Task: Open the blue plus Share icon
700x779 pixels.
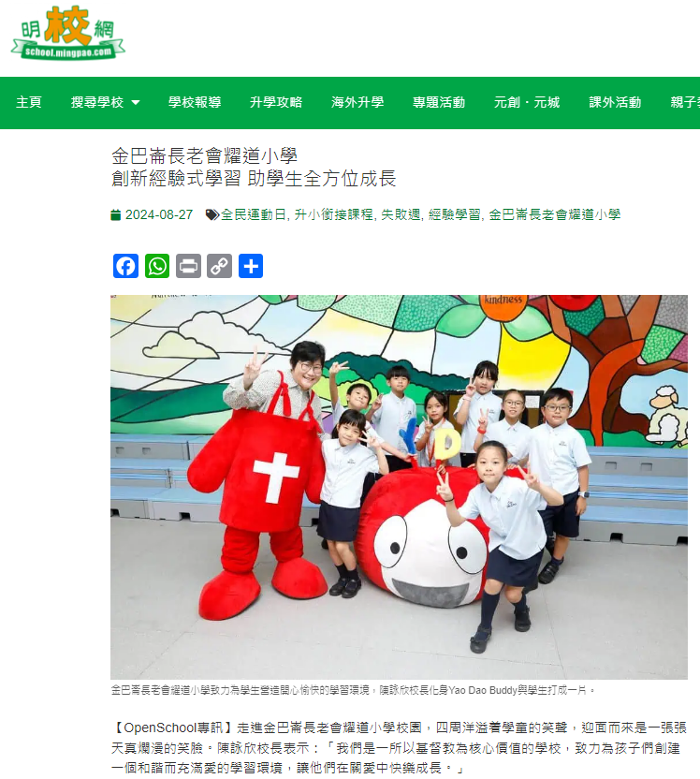Action: (x=251, y=266)
